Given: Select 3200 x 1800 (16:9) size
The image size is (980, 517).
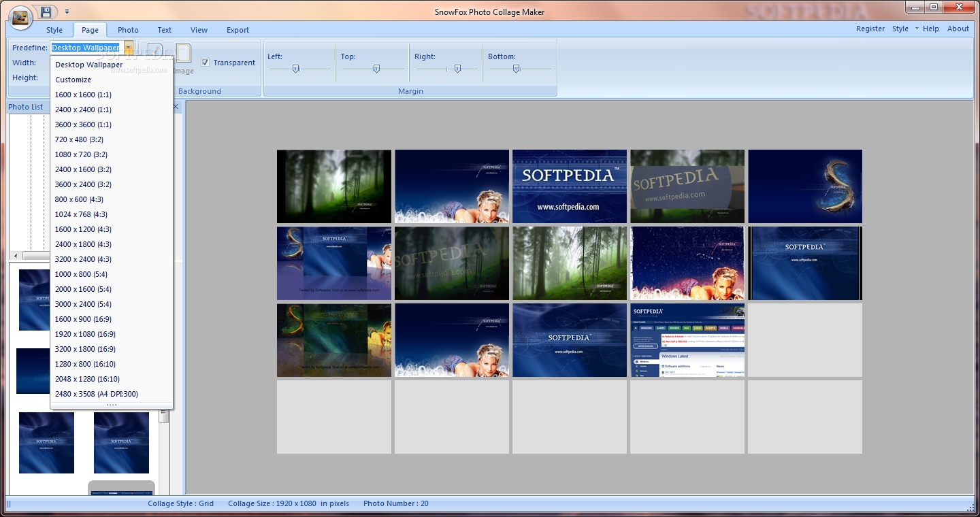Looking at the screenshot, I should [x=112, y=349].
